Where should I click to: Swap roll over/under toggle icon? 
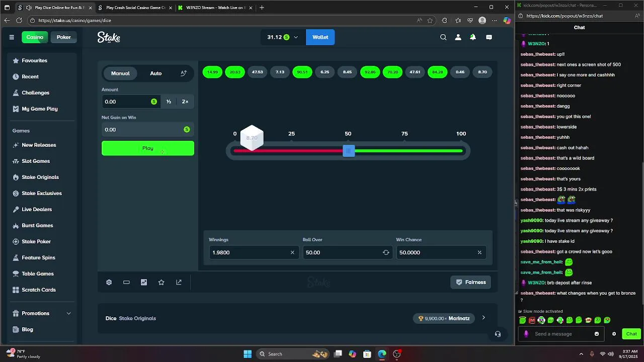pos(386,252)
